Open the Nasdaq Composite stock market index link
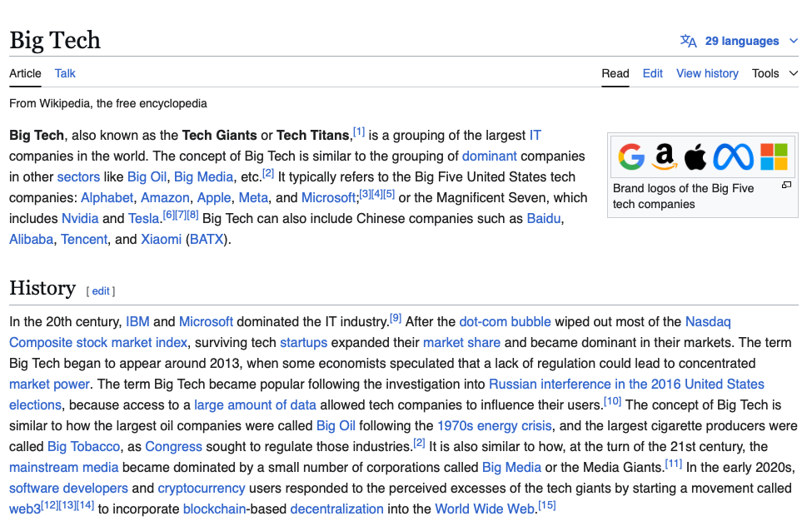 coord(98,343)
